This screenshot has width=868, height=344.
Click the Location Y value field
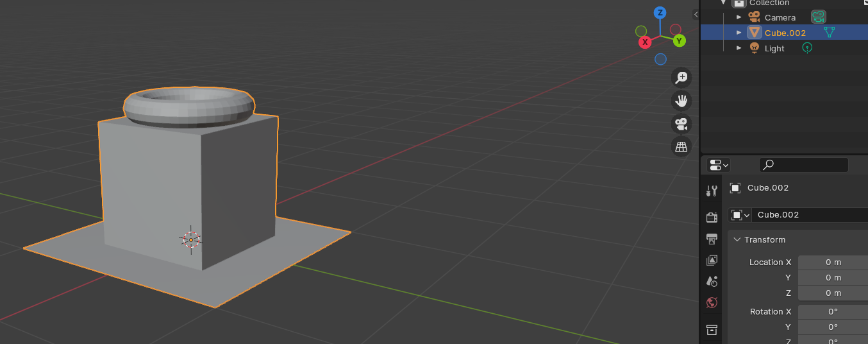pyautogui.click(x=833, y=277)
